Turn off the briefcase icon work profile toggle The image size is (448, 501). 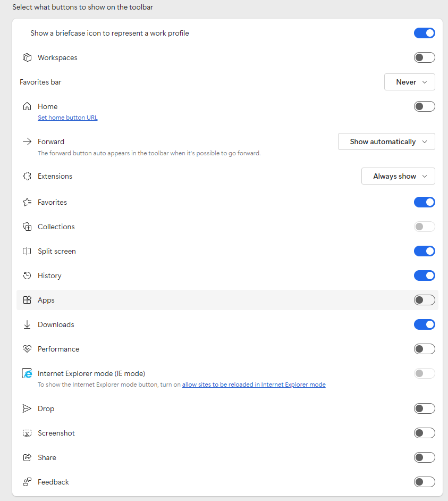coord(425,33)
